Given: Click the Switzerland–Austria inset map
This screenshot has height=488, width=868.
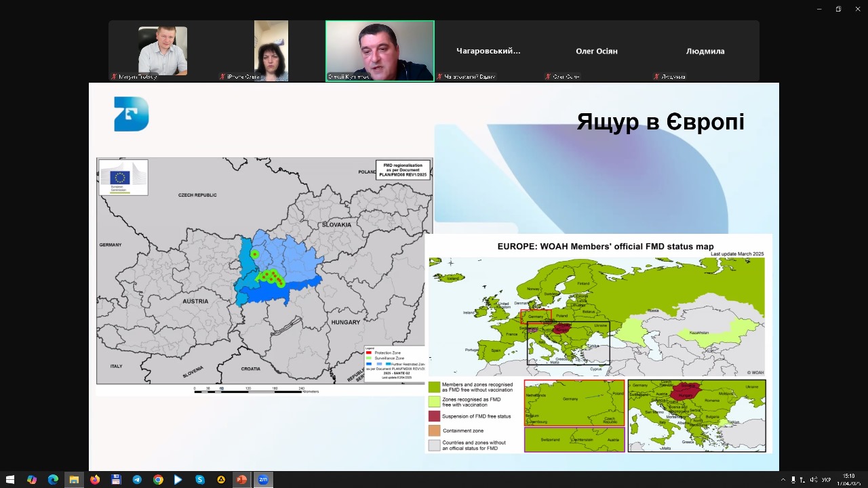Looking at the screenshot, I should pos(574,440).
